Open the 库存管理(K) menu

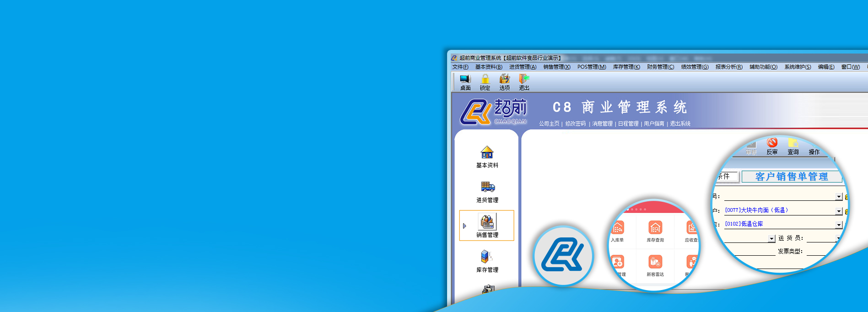(626, 67)
